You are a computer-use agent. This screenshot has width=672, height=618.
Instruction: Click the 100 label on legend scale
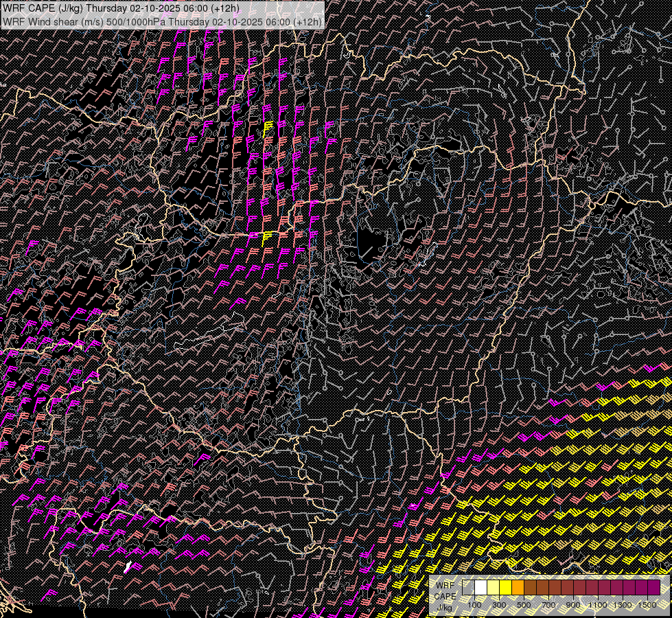tap(474, 604)
